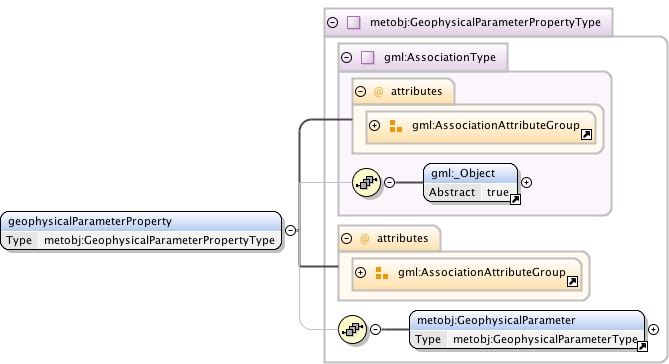This screenshot has height=364, width=669.
Task: Select type value metobj:GeophysicalParameterPropertyType in element box
Action: [x=159, y=240]
